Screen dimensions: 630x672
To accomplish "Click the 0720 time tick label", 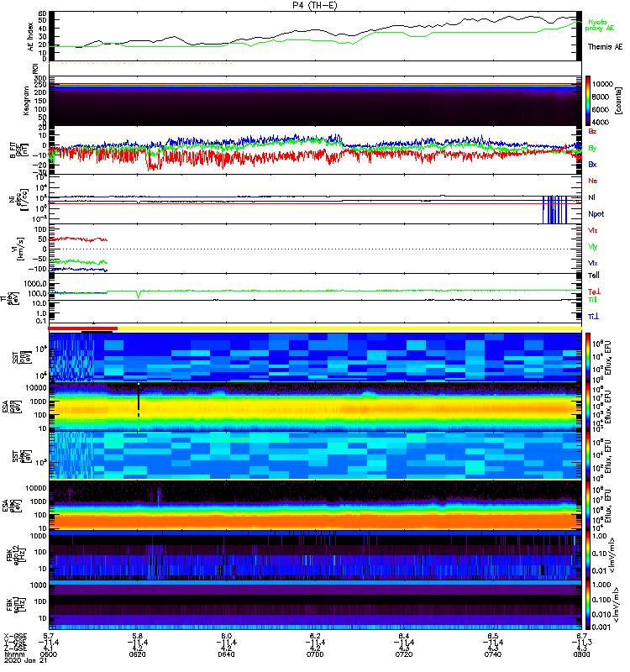I will 404,654.
